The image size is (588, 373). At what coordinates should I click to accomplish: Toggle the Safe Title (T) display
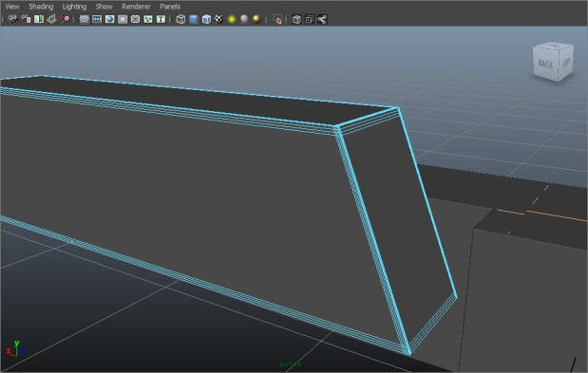161,19
